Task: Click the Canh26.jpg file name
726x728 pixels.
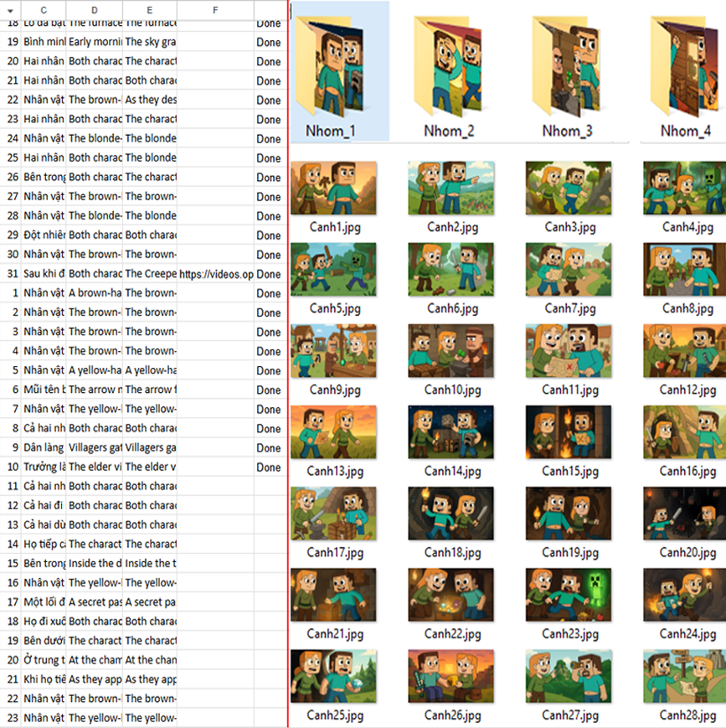Action: coord(452,715)
